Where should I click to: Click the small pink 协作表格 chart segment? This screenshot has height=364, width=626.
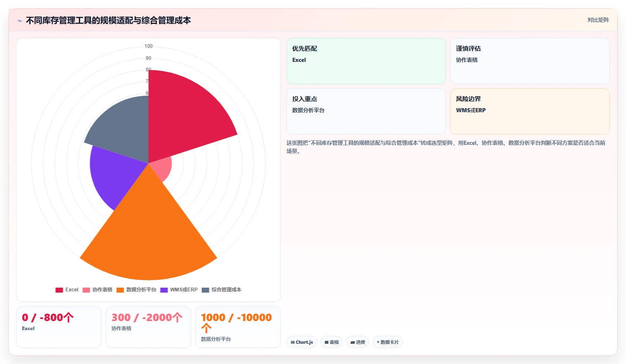tap(162, 168)
